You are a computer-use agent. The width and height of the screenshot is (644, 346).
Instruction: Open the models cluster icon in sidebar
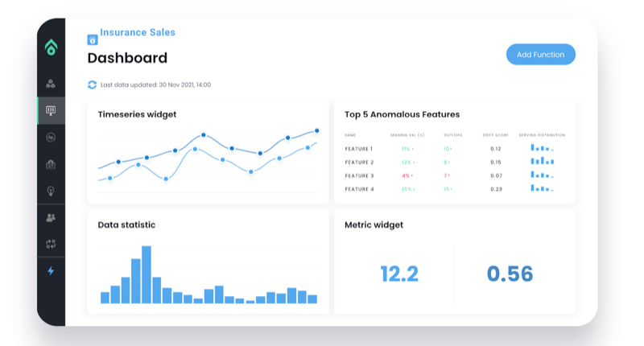click(x=51, y=84)
